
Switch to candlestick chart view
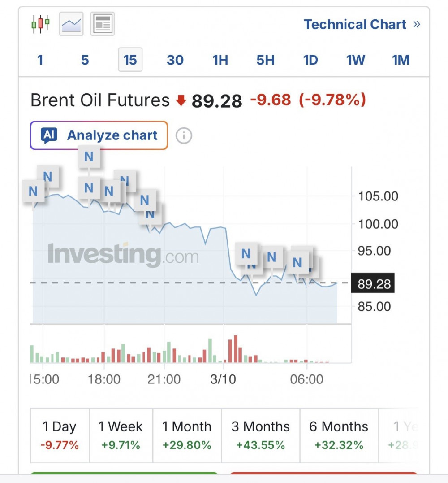click(x=40, y=24)
